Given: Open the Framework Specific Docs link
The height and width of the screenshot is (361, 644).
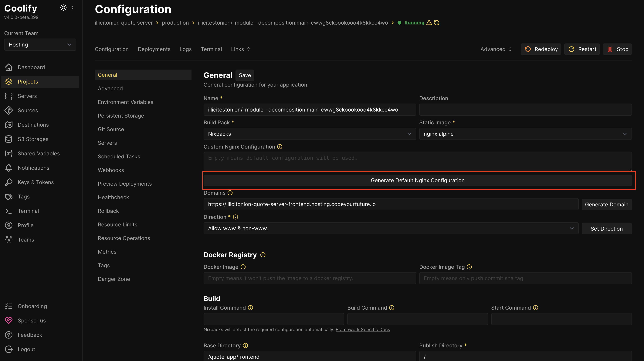Looking at the screenshot, I should pos(363,329).
